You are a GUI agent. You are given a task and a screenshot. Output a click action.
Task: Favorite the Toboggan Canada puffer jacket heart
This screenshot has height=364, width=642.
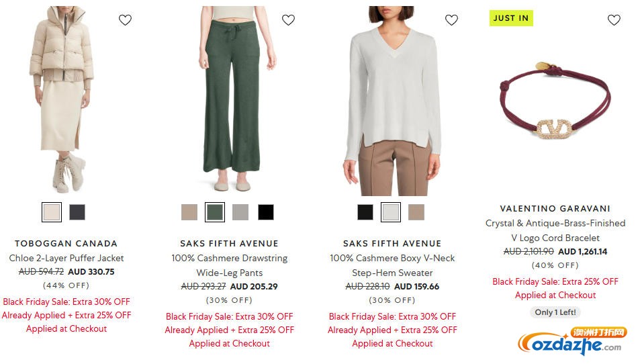pyautogui.click(x=125, y=20)
